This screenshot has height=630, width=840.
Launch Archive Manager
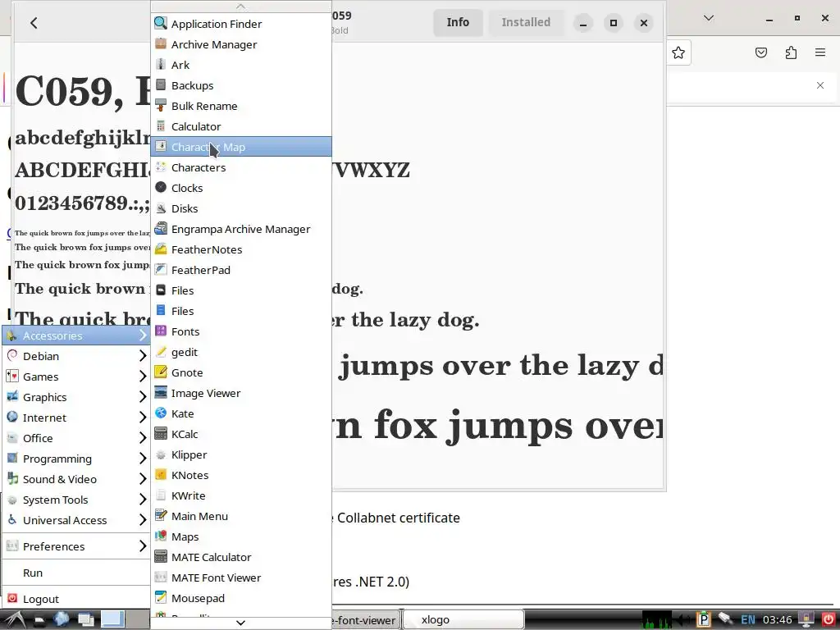241,44
